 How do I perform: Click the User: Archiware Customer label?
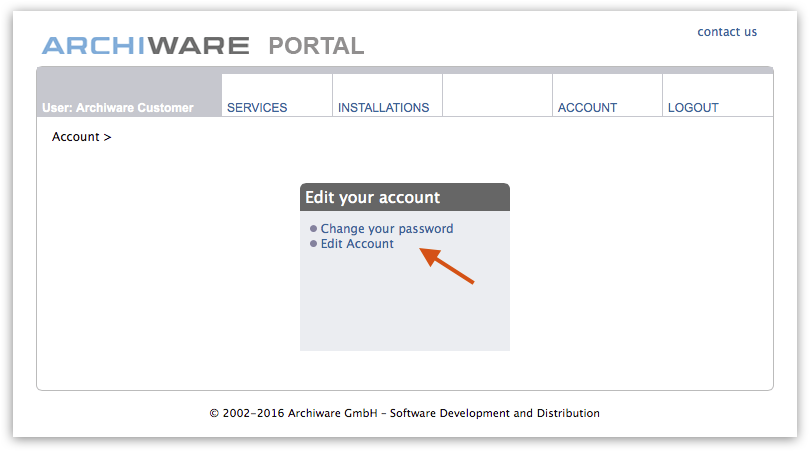118,108
